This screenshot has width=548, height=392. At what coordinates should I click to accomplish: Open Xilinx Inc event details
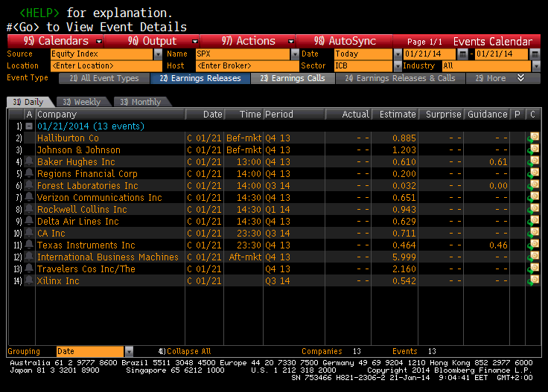pos(58,280)
